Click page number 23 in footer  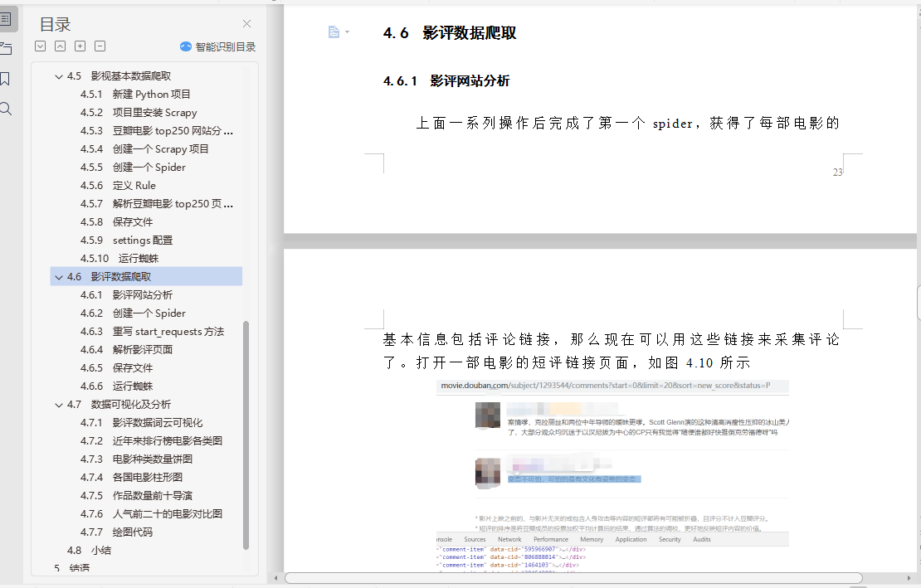pyautogui.click(x=837, y=172)
